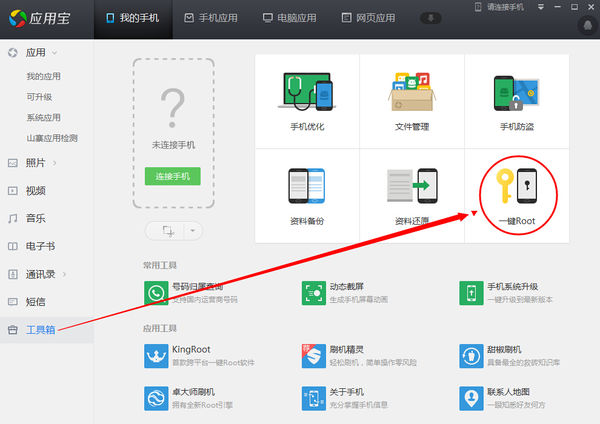Switch to the 网页应用 tab

click(368, 18)
